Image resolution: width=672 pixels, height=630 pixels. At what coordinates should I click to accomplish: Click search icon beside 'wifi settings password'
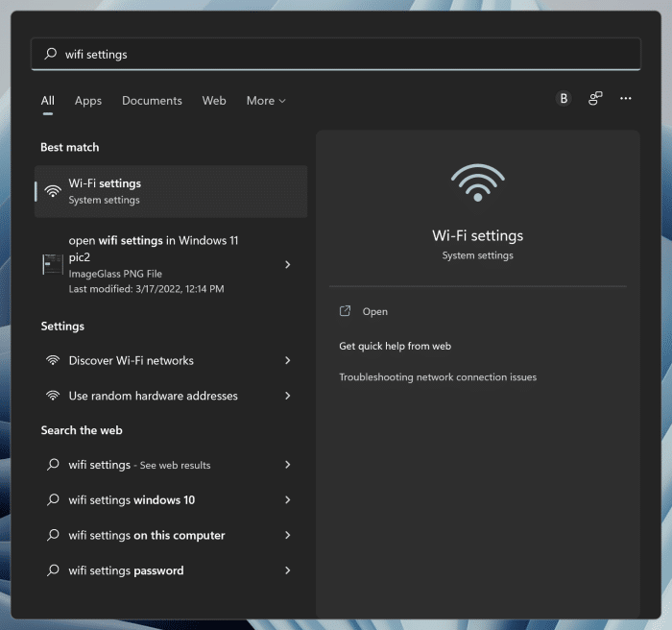pos(53,569)
